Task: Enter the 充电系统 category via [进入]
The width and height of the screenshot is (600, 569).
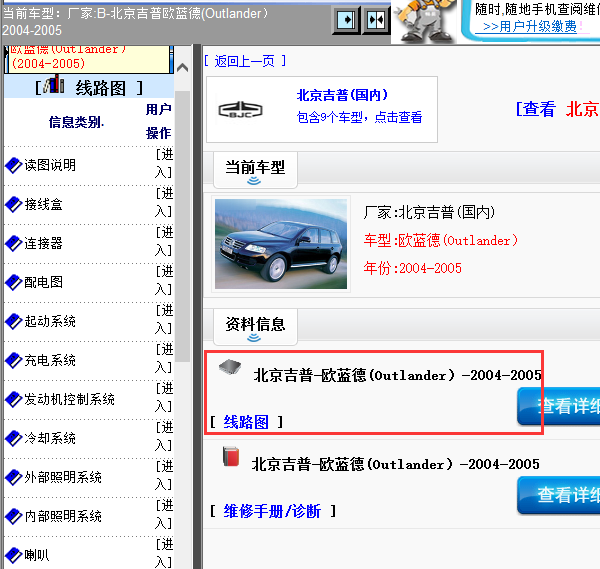Action: coord(164,359)
